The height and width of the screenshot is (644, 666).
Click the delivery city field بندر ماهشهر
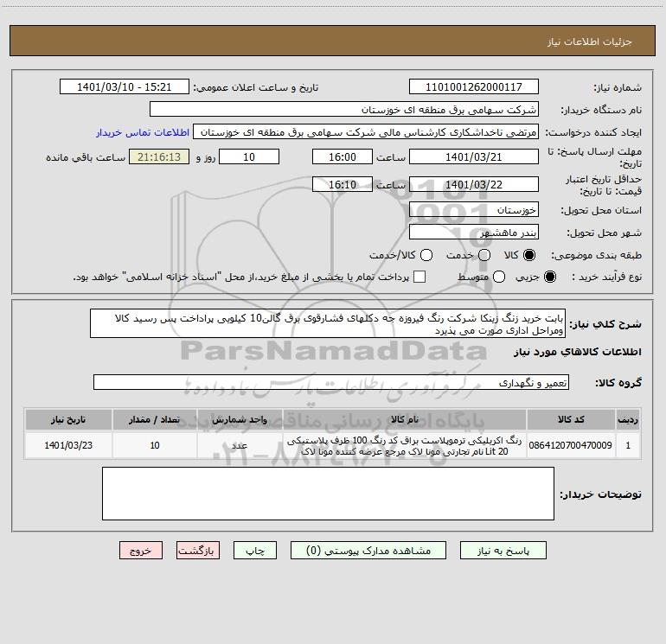474,232
